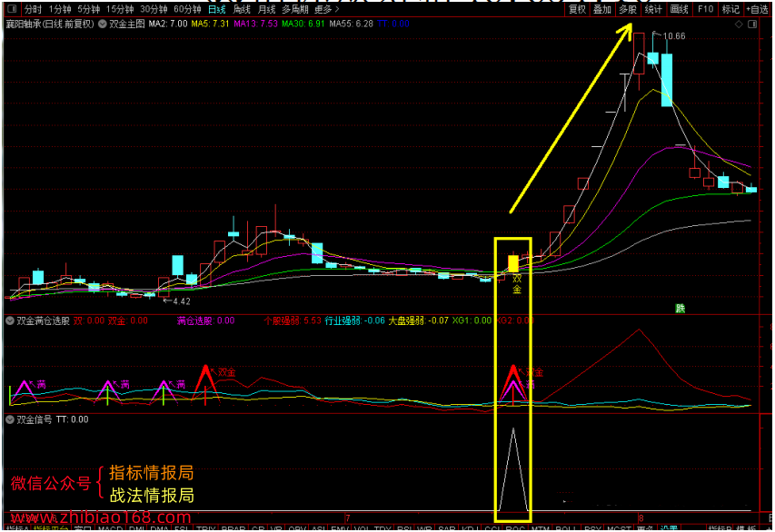Viewport: 775px width, 532px height.
Task: Click the 多股 multi-stock button
Action: (628, 9)
